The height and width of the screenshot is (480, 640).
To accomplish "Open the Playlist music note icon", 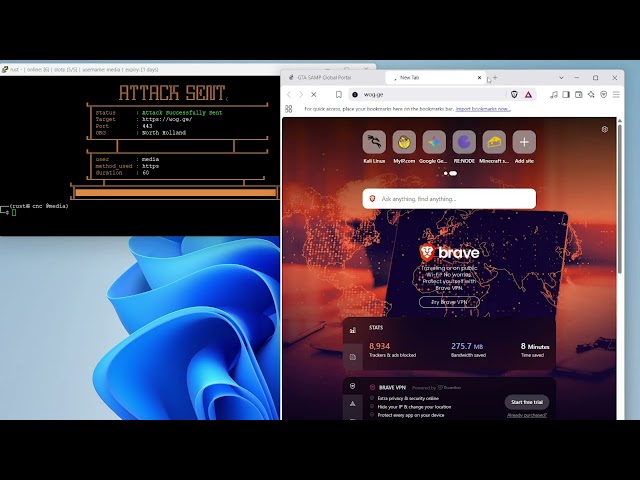I will [x=553, y=95].
